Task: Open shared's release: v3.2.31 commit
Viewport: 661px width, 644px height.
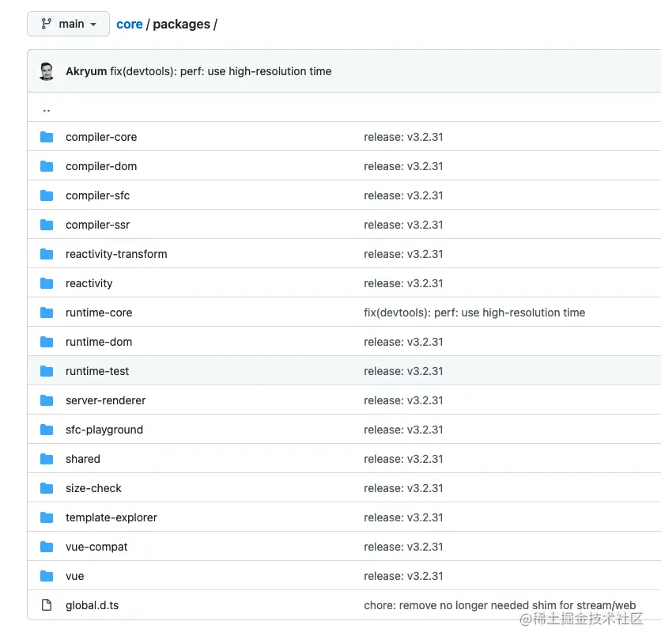Action: pos(403,459)
